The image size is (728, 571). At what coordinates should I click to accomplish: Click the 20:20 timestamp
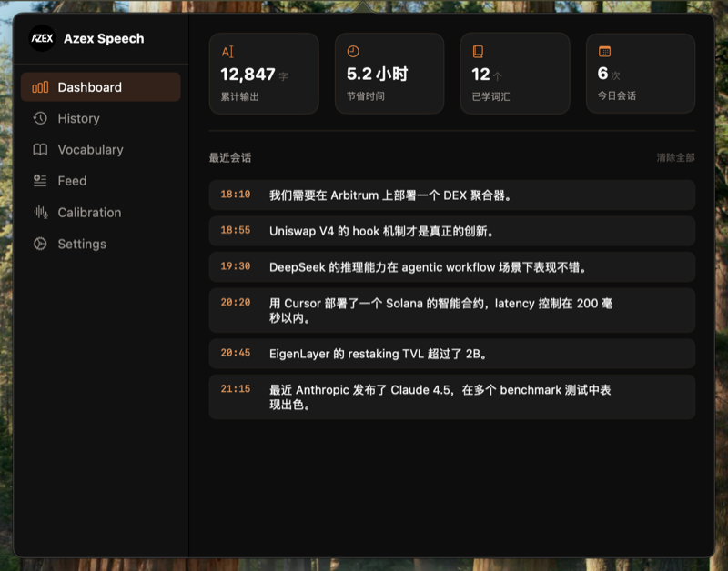coord(236,303)
